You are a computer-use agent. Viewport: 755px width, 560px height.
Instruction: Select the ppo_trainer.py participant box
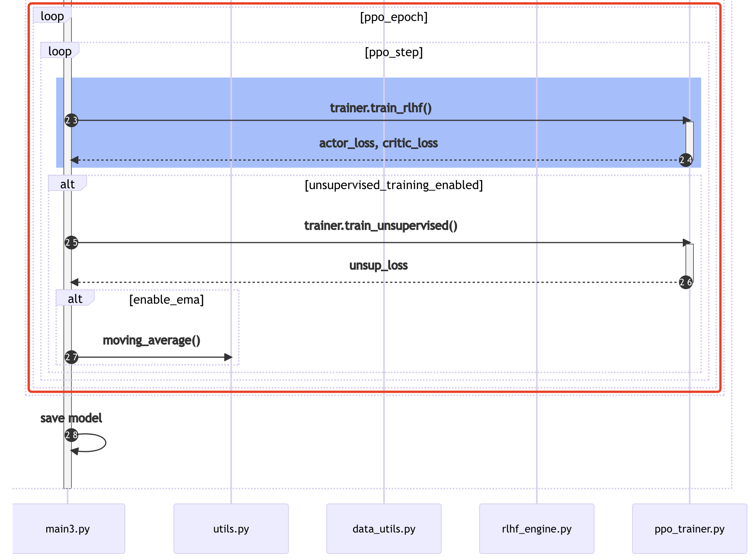coord(689,529)
